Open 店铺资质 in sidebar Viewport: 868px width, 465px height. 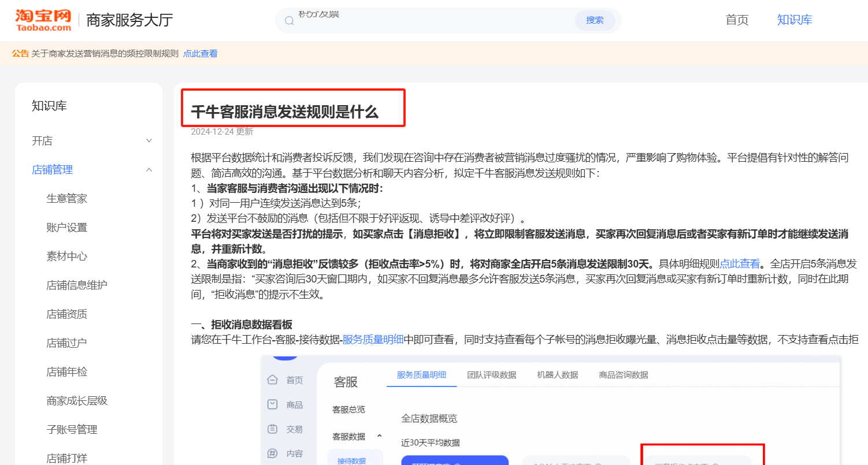[67, 314]
